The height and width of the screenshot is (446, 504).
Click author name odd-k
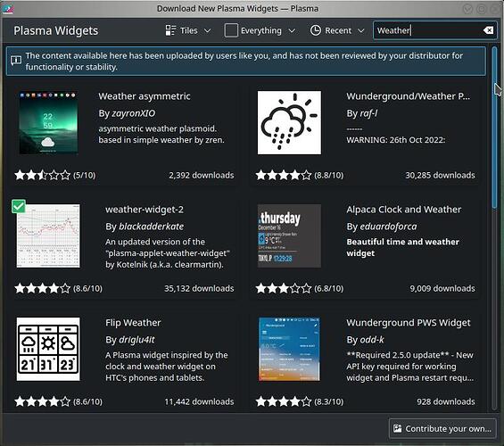[x=372, y=340]
